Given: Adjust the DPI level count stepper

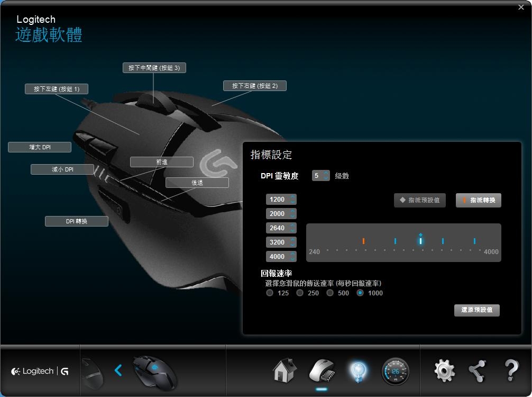Looking at the screenshot, I should coord(326,176).
